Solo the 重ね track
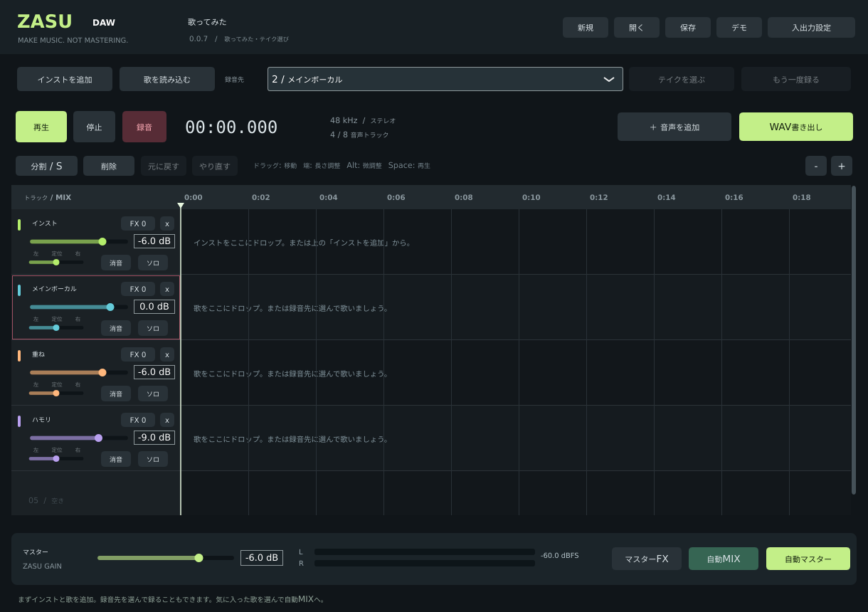 (x=153, y=394)
